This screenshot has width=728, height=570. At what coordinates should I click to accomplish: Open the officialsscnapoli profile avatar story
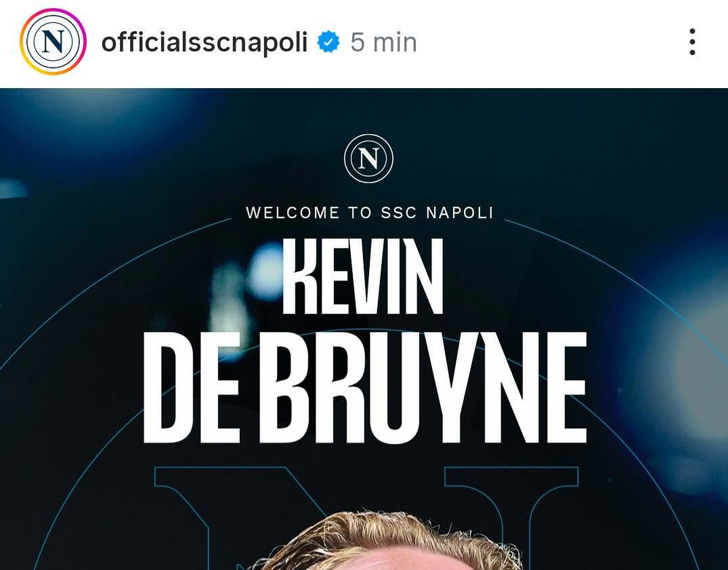(x=53, y=42)
